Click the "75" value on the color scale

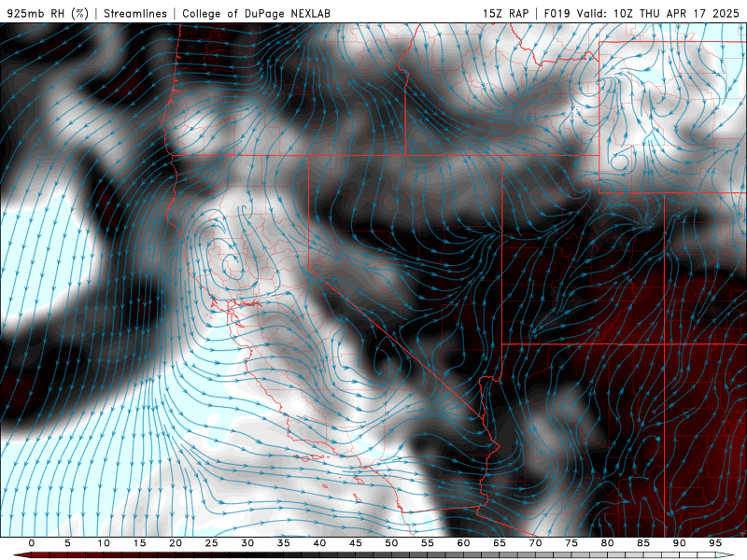point(571,543)
